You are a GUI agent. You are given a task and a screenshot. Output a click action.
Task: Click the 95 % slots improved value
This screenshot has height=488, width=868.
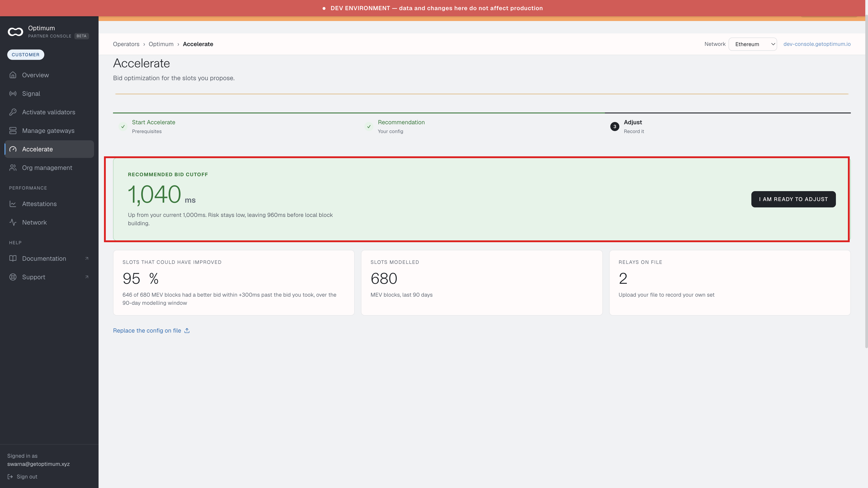tap(141, 279)
